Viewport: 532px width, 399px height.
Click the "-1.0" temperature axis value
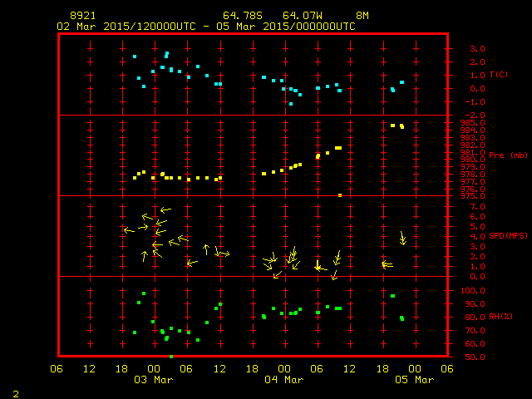[x=475, y=102]
